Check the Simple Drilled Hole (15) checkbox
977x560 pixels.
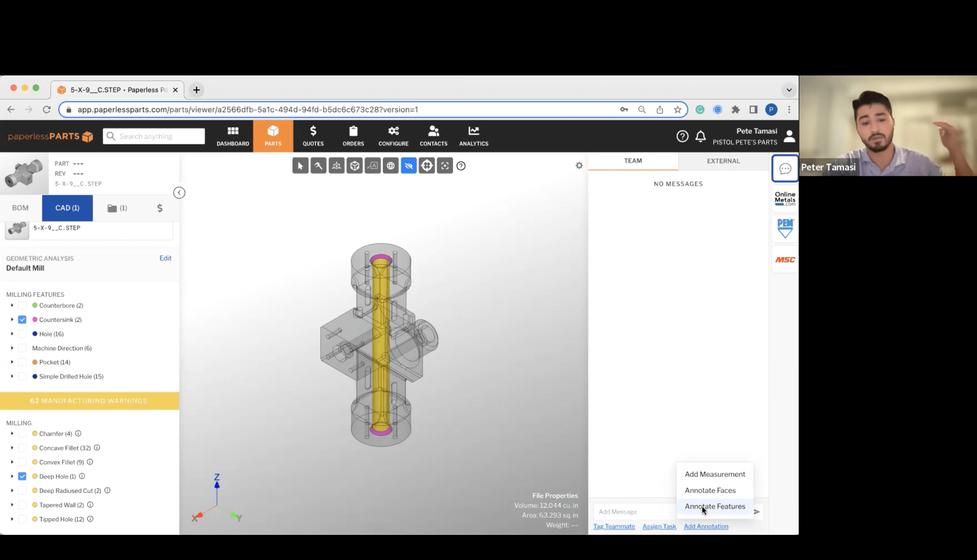coord(22,376)
